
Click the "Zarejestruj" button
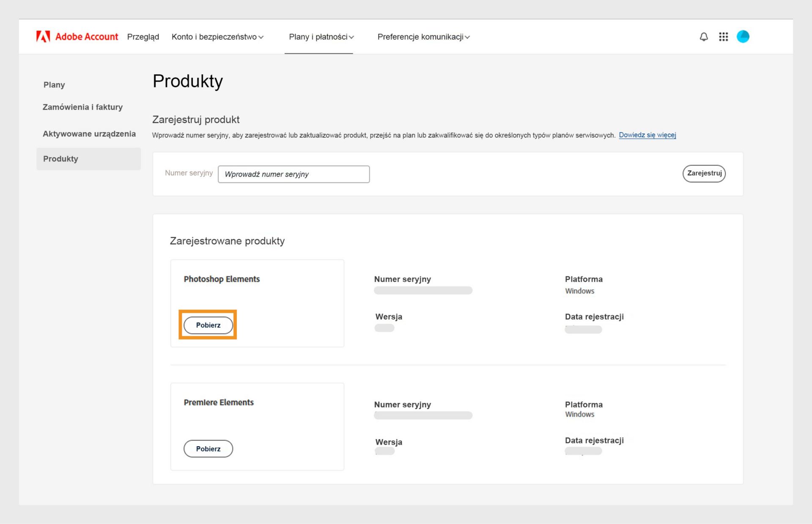tap(704, 173)
